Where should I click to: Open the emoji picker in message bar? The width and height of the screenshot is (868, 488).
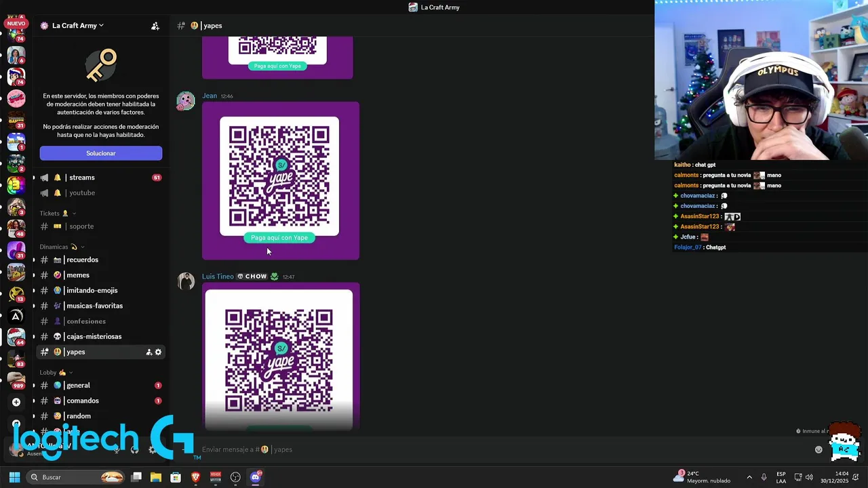coord(818,449)
